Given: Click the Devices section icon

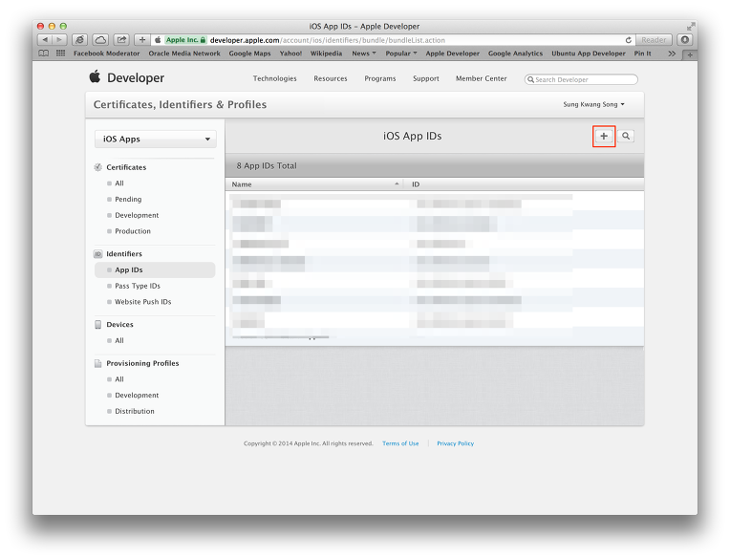Looking at the screenshot, I should click(98, 325).
